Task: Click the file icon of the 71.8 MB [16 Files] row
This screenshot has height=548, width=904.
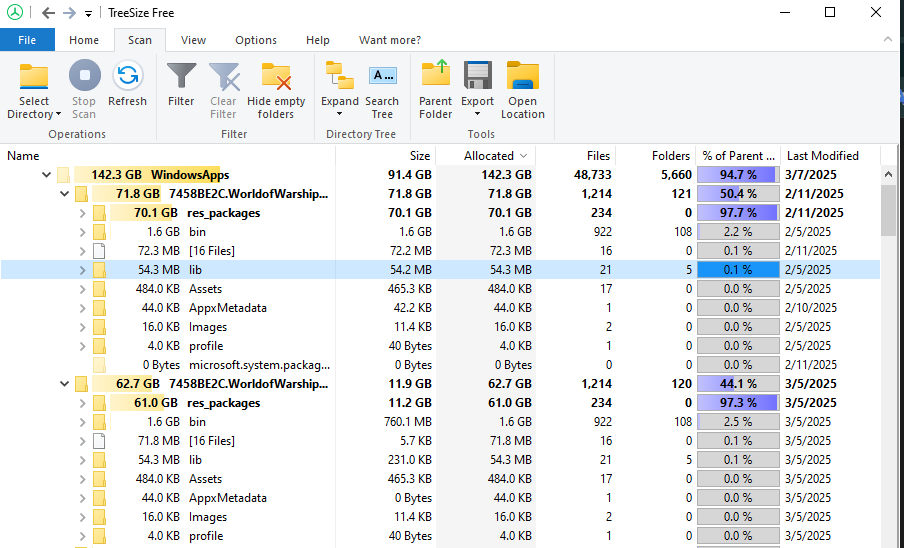Action: (x=99, y=441)
